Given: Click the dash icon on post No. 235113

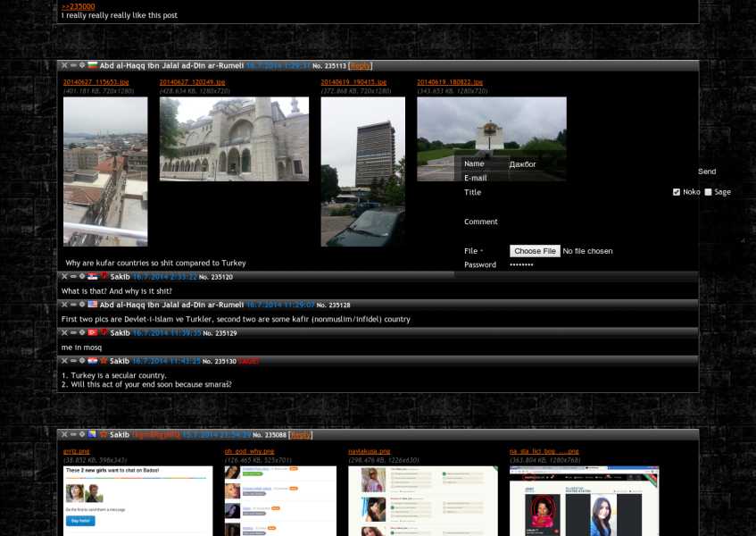Looking at the screenshot, I should [x=73, y=65].
